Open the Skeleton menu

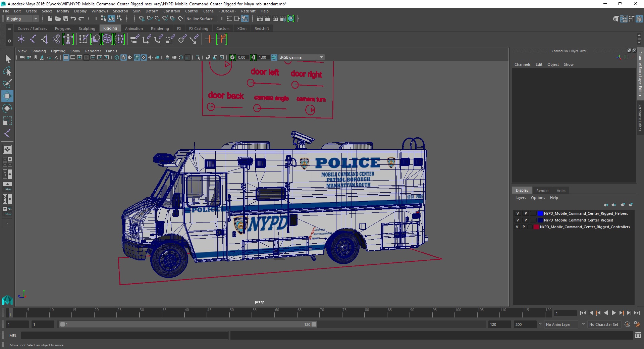click(x=120, y=11)
